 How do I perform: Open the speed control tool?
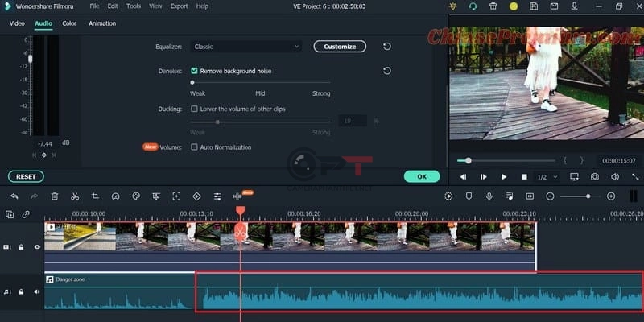point(115,196)
